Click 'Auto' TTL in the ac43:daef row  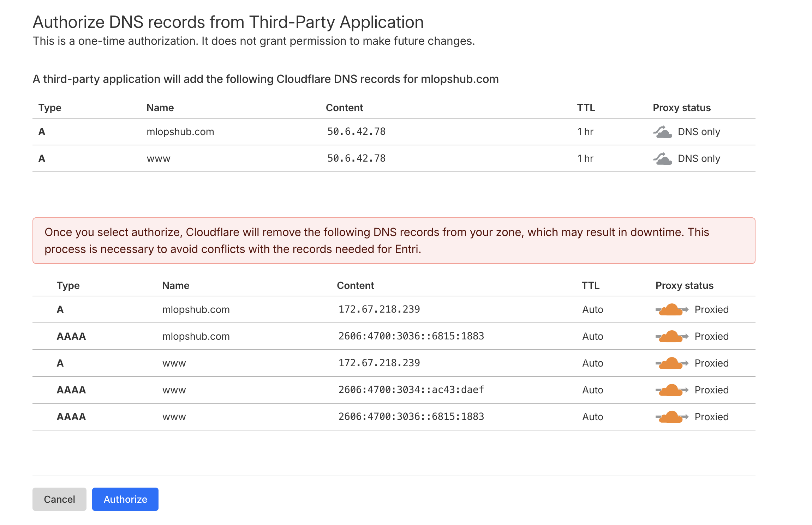pyautogui.click(x=593, y=390)
